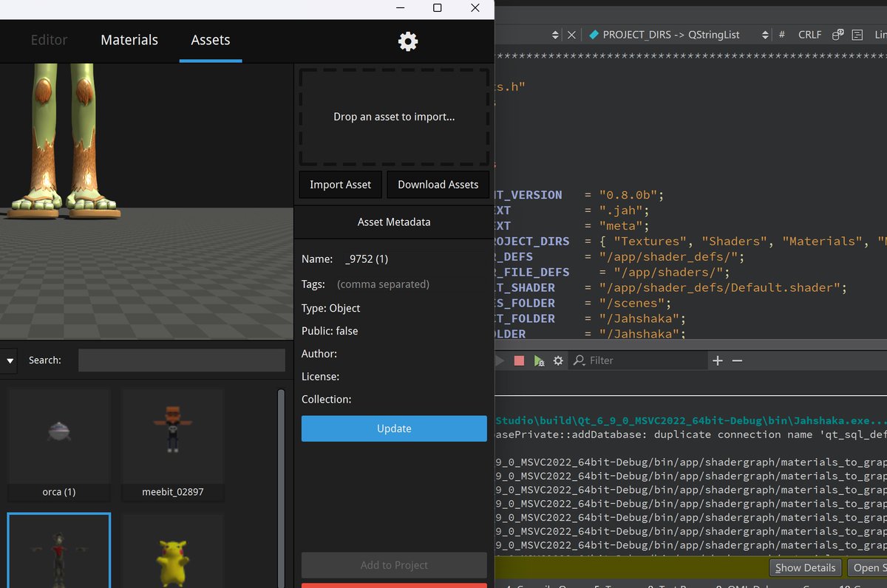This screenshot has height=588, width=887.
Task: Zoom out output with the minus icon
Action: pyautogui.click(x=737, y=360)
